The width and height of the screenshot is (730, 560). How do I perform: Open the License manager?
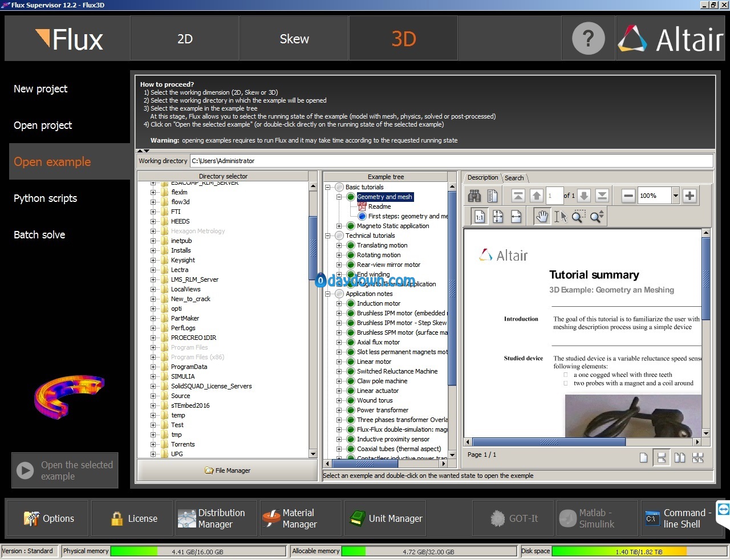132,518
